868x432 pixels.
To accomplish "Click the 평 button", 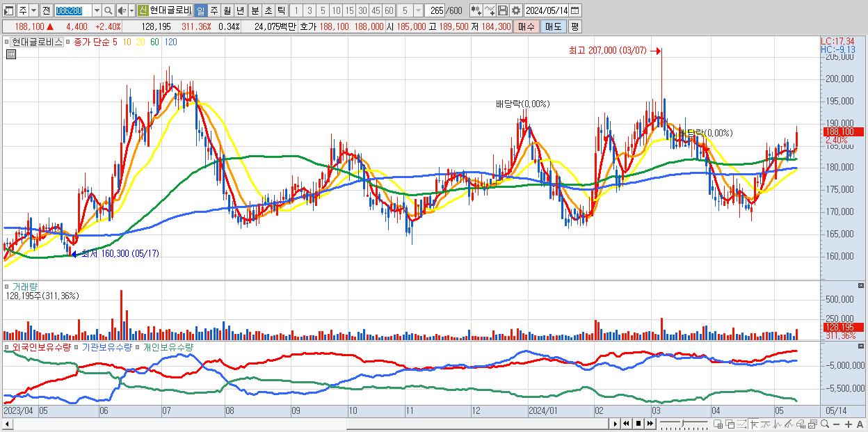I will [x=574, y=26].
